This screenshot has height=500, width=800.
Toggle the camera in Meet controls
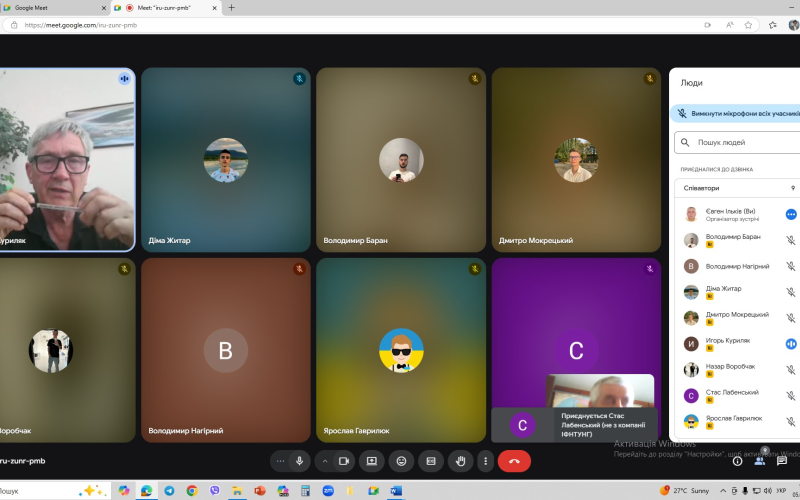coord(344,461)
